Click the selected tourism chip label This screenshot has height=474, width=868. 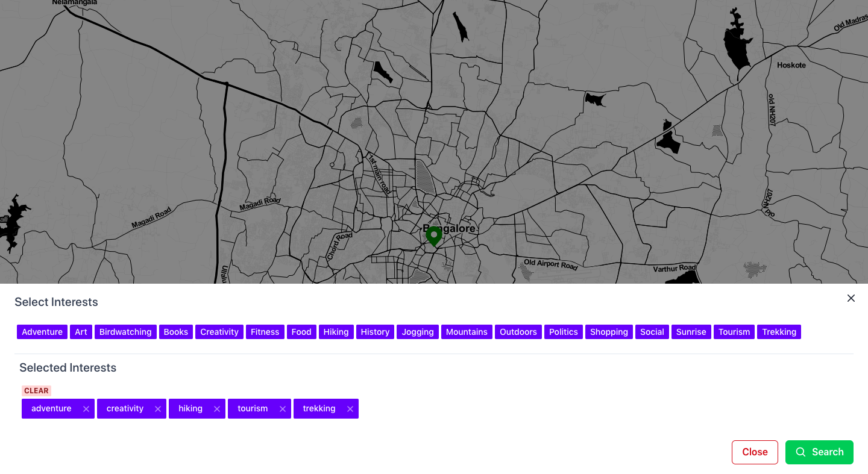coord(253,408)
